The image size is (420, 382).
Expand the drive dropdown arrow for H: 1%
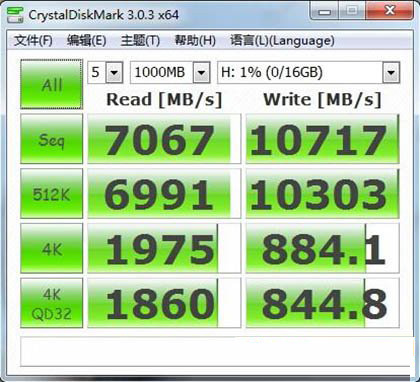point(391,72)
